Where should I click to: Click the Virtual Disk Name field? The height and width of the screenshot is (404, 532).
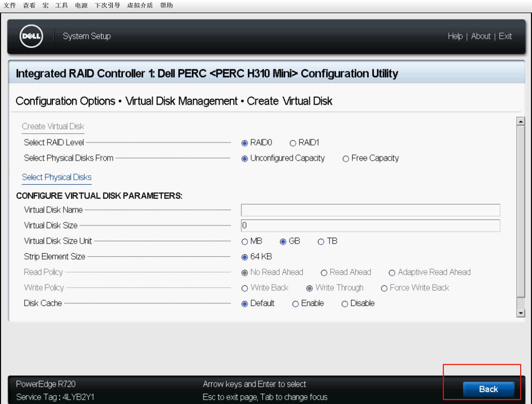(x=370, y=210)
